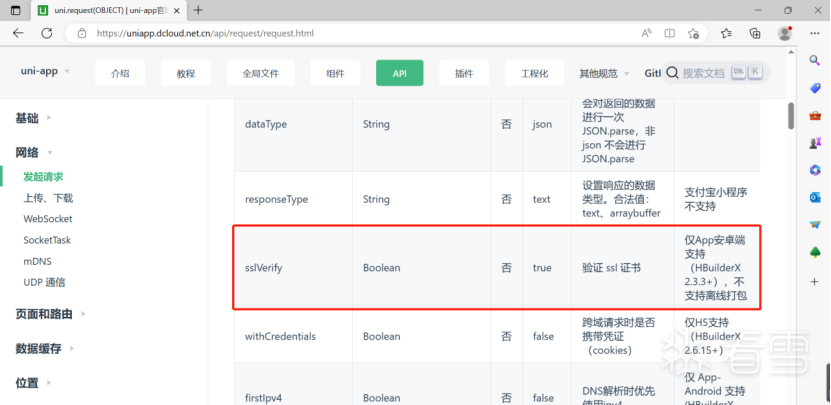Image resolution: width=831 pixels, height=405 pixels.
Task: Open sidebar search magnifier
Action: [x=815, y=60]
